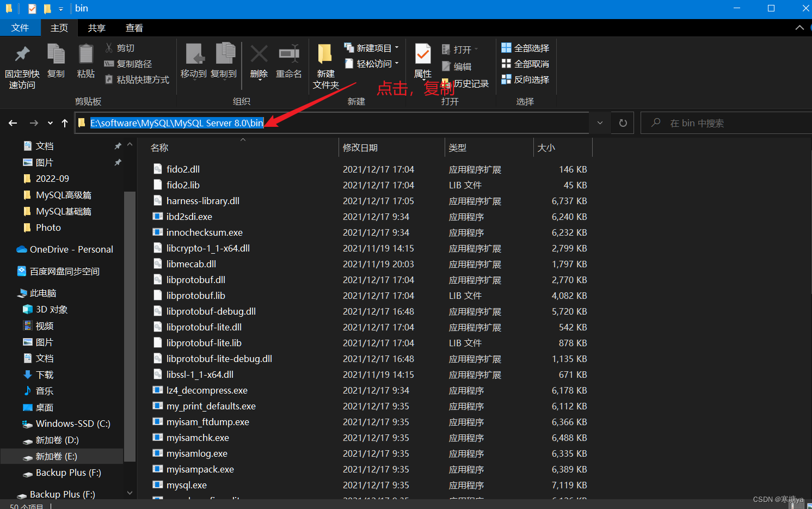Screen dimensions: 812x509
Task: Open History (历史记录) command
Action: point(466,83)
